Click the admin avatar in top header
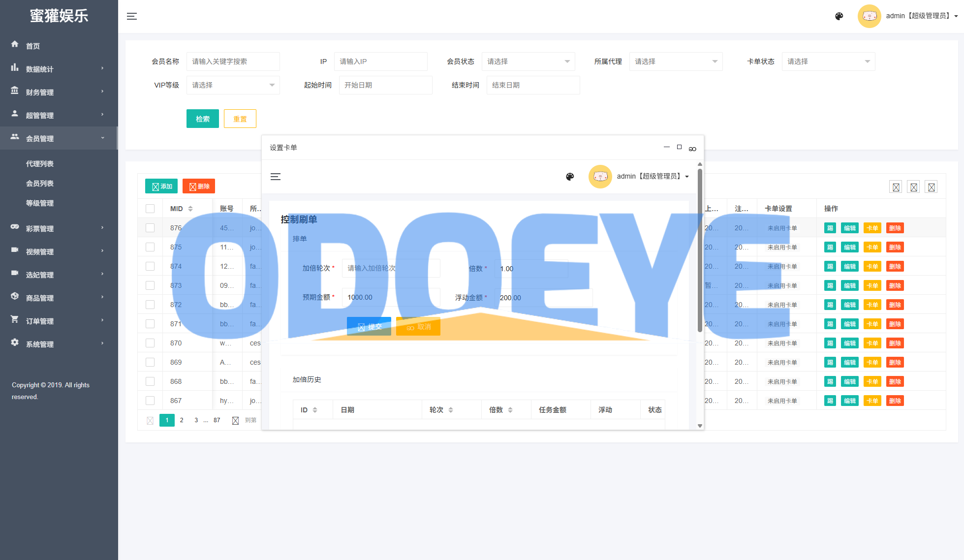Screen dimensions: 964x560 [x=869, y=16]
